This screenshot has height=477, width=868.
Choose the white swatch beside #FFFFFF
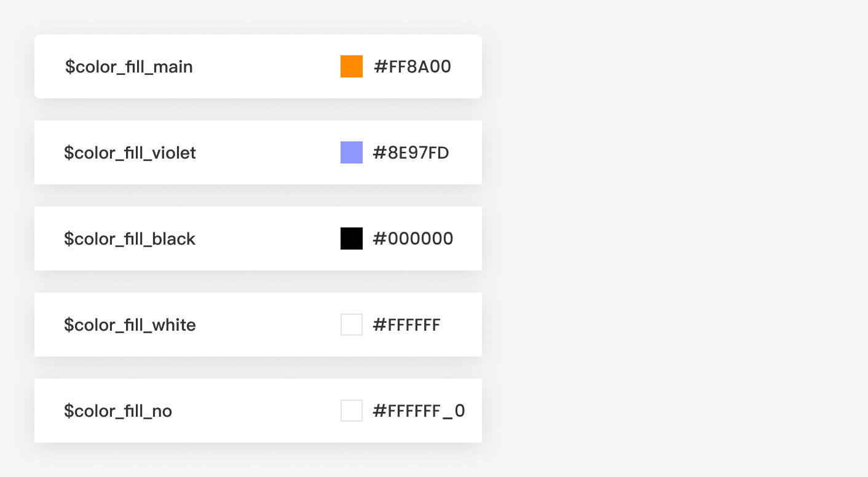(352, 325)
